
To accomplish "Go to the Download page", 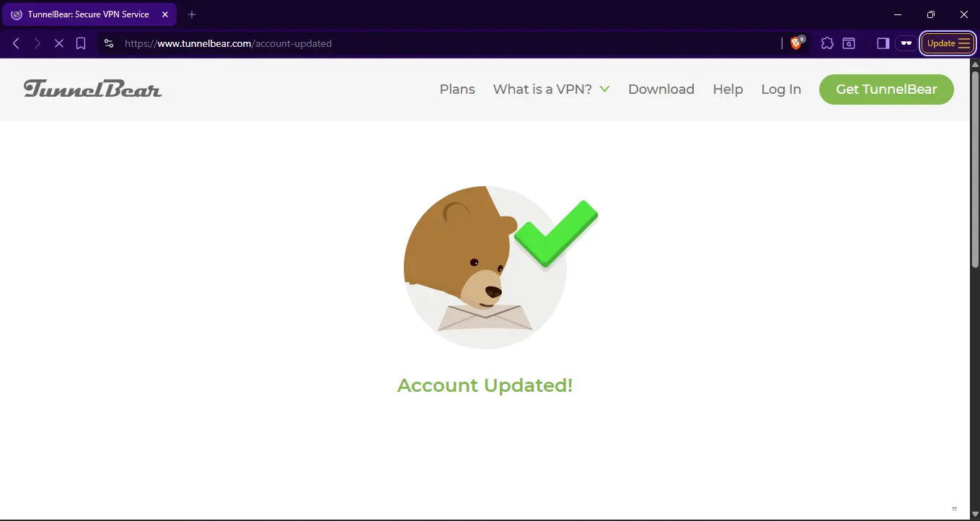I will click(661, 89).
